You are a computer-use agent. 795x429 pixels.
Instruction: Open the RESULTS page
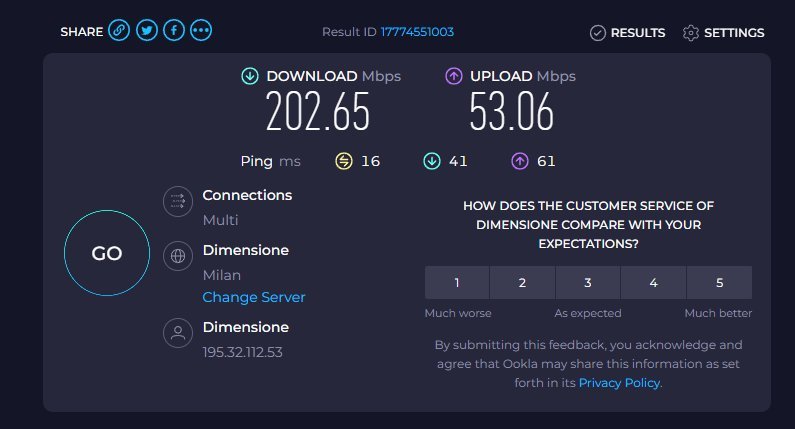pos(627,33)
